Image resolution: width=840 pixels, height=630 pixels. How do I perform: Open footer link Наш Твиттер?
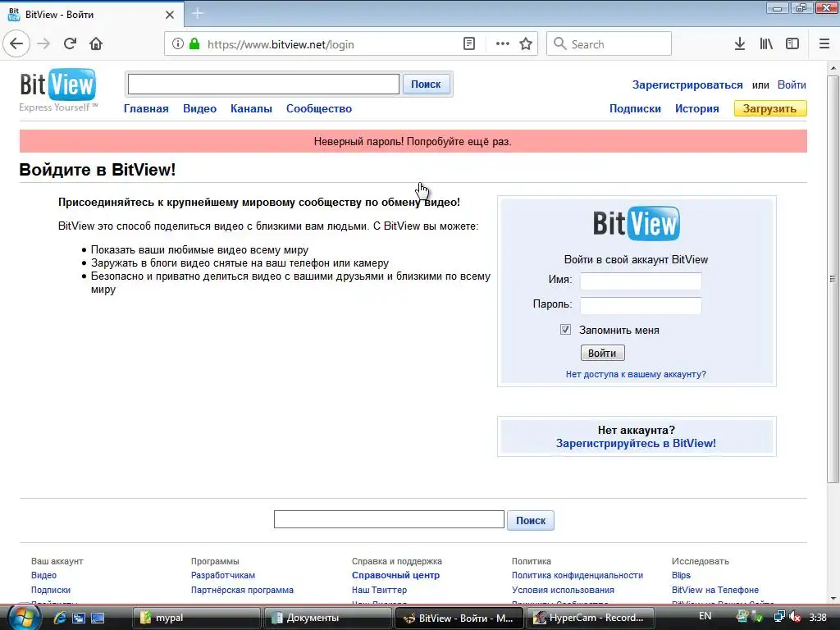pyautogui.click(x=379, y=590)
